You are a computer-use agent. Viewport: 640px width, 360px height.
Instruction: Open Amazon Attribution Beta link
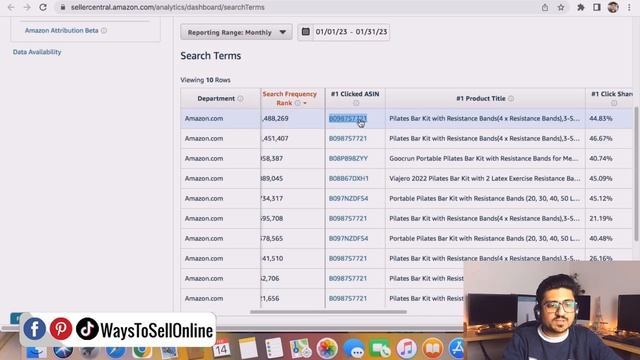(62, 30)
